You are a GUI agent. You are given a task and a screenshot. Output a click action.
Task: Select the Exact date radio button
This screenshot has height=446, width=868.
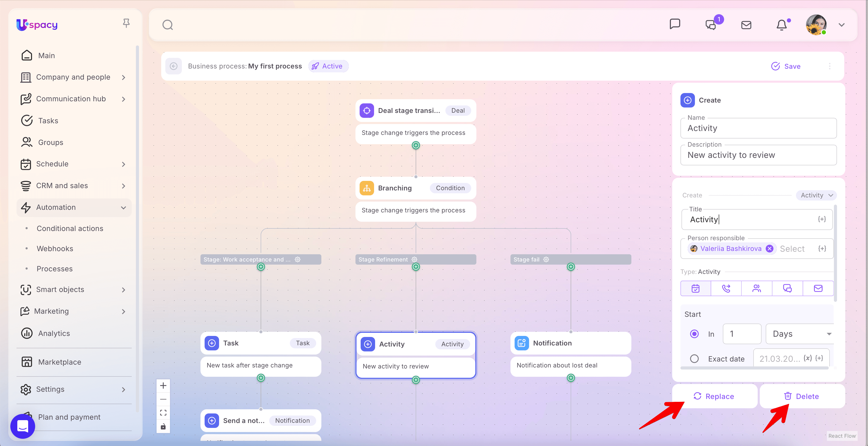click(694, 359)
